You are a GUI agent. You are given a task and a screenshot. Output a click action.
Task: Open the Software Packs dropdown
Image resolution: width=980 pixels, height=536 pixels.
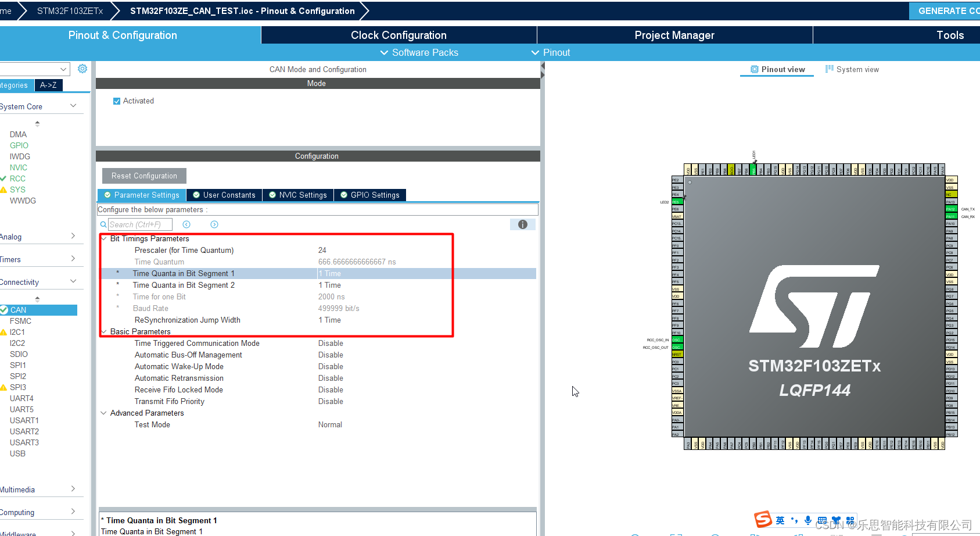(419, 52)
